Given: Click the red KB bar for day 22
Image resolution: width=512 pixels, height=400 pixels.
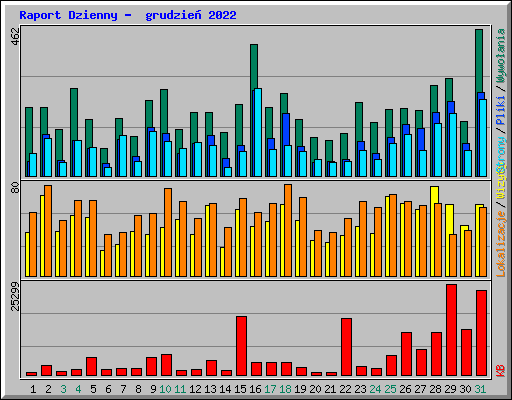Looking at the screenshot, I should (x=346, y=347).
